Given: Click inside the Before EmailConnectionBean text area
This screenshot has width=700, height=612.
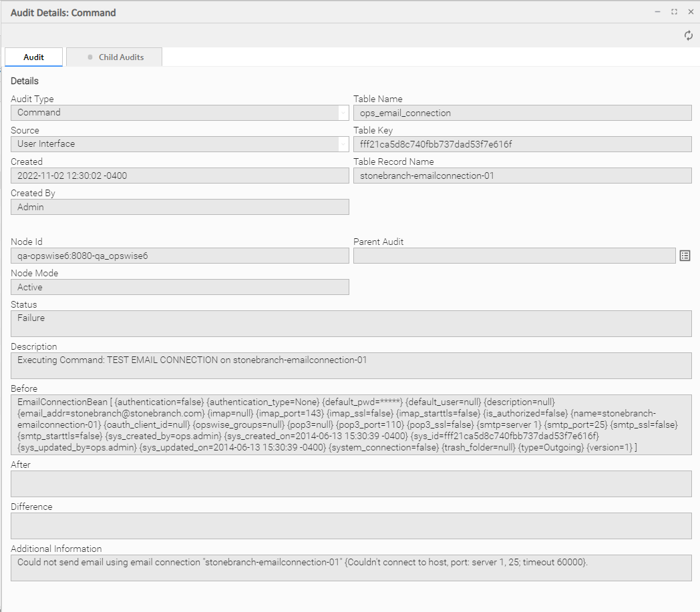Looking at the screenshot, I should pos(351,424).
